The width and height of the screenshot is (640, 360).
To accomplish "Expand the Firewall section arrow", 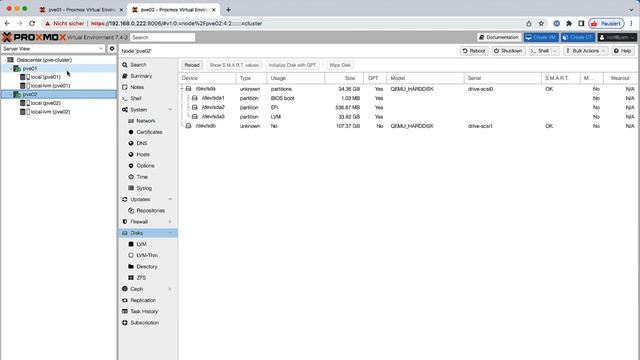I will (x=170, y=222).
